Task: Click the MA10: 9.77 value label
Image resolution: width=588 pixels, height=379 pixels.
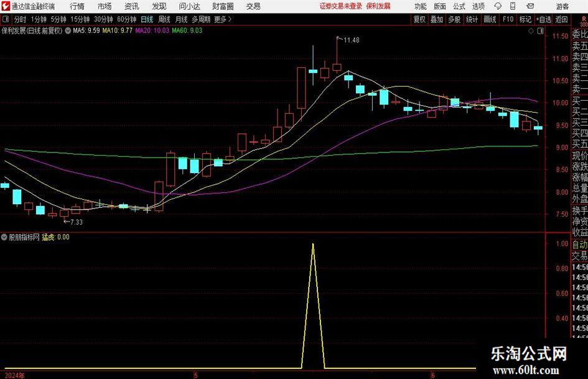Action: [118, 30]
